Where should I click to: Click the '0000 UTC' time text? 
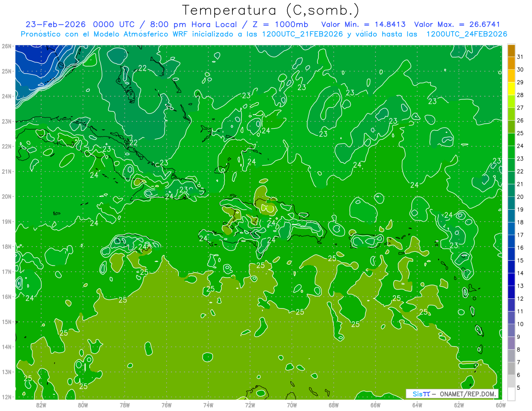[x=114, y=24]
